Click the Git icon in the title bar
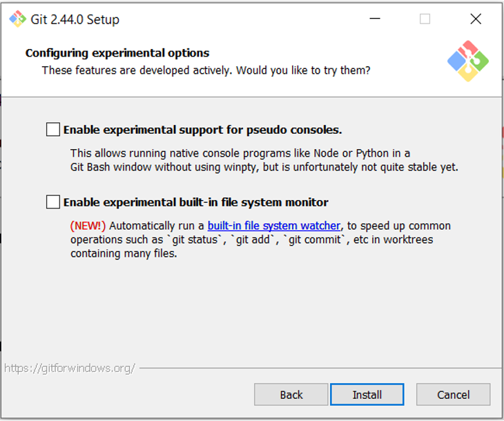 click(x=17, y=19)
